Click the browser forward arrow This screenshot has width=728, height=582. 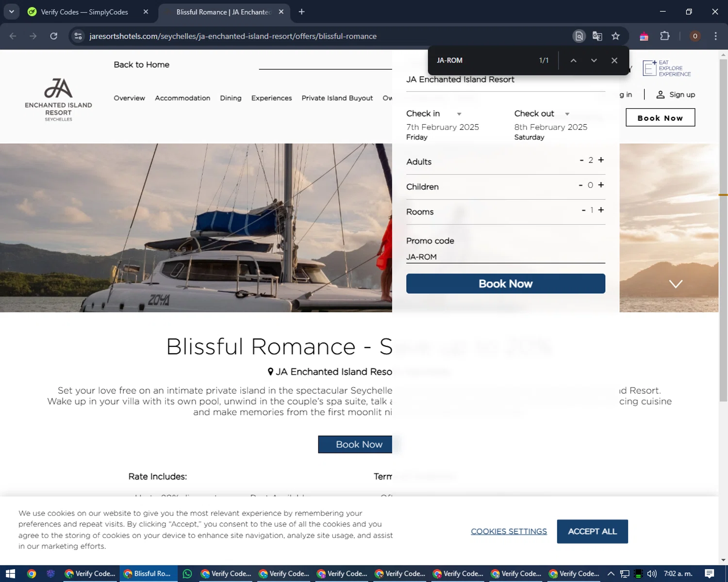tap(33, 36)
